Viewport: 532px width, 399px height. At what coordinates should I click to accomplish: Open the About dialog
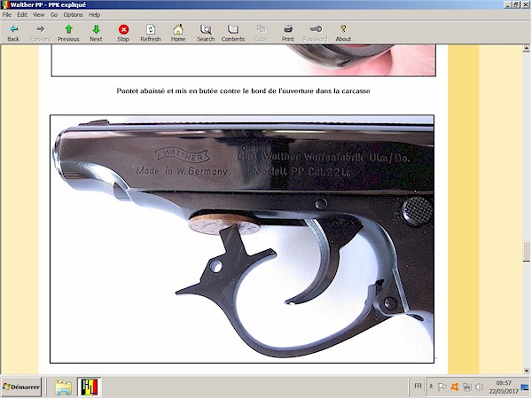(343, 34)
